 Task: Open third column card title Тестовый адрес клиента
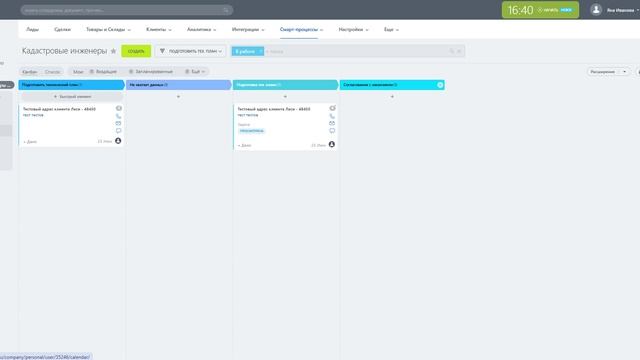click(273, 109)
